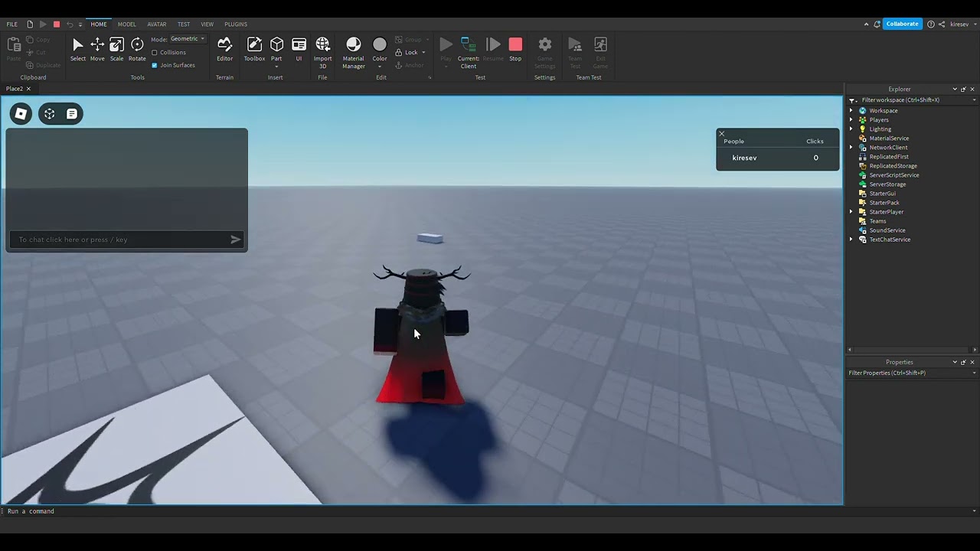The image size is (980, 551).
Task: Open the Color picker dropdown arrow
Action: coord(380,66)
